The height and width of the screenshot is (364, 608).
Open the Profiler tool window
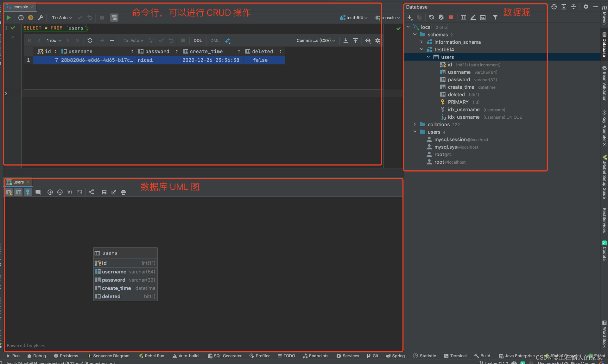pos(260,356)
